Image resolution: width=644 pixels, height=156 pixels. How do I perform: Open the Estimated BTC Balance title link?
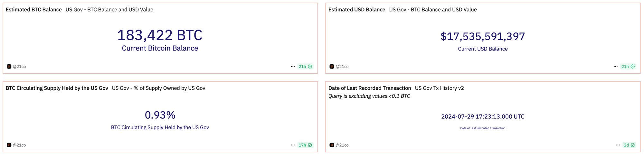[34, 10]
